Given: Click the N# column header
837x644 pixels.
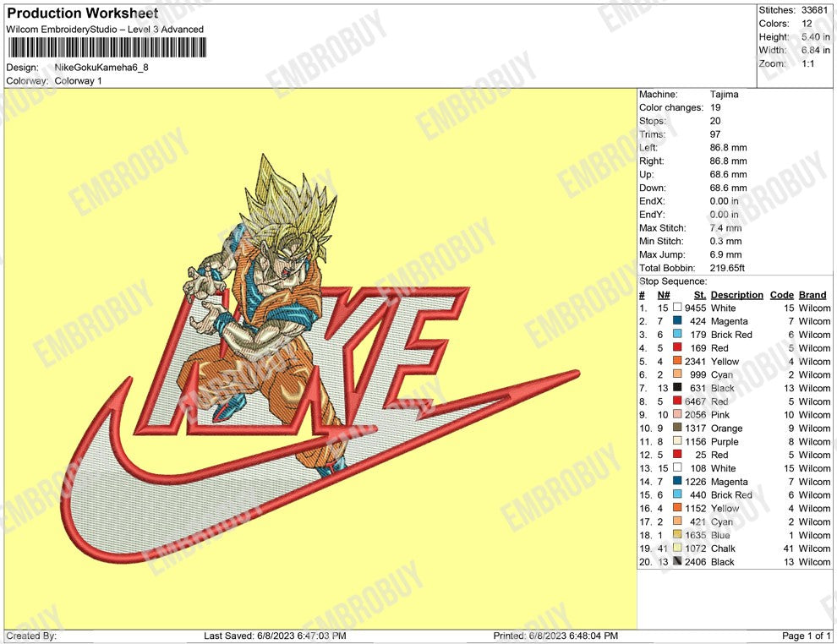Looking at the screenshot, I should (x=664, y=294).
